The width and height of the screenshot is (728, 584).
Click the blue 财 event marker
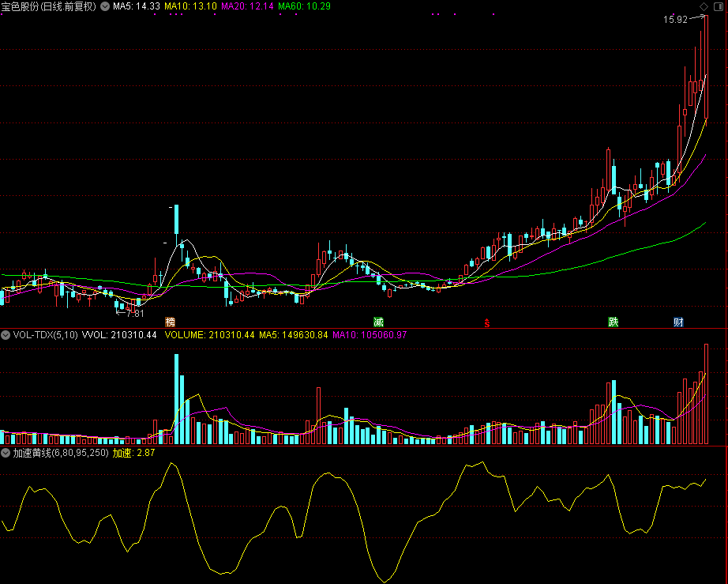pyautogui.click(x=678, y=322)
